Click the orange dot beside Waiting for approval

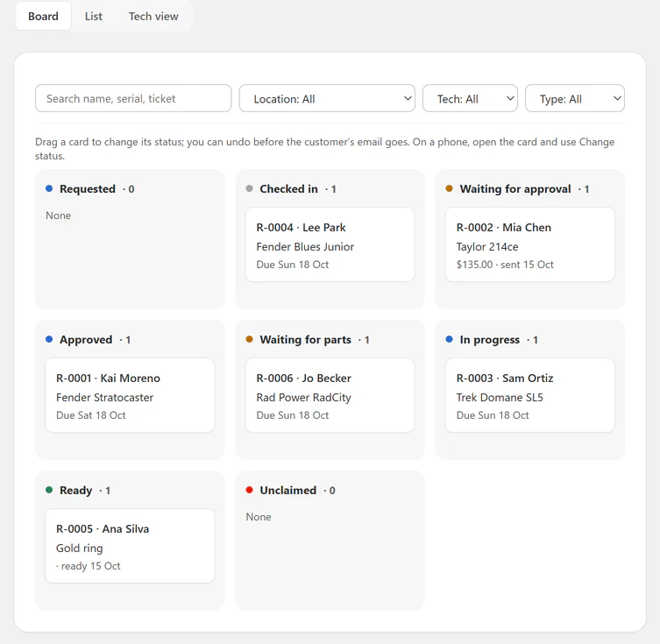click(449, 188)
